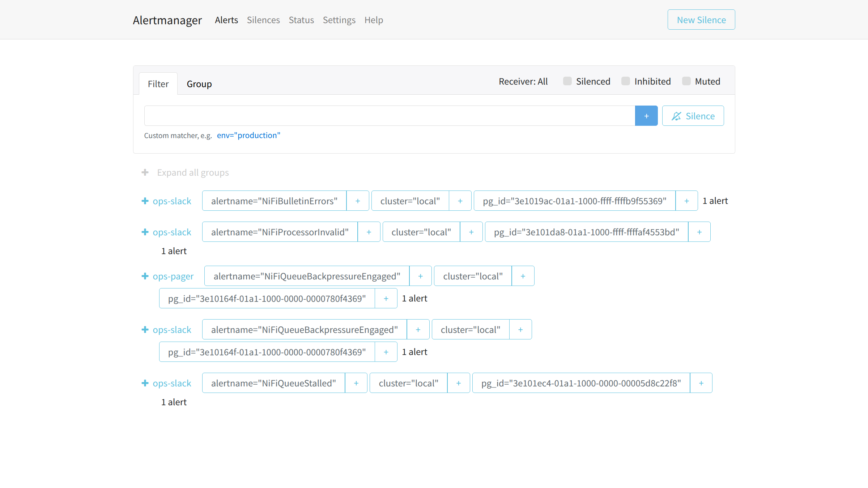This screenshot has width=868, height=488.
Task: Click the alertname="NiFiQueueStalled" label
Action: pyautogui.click(x=273, y=383)
